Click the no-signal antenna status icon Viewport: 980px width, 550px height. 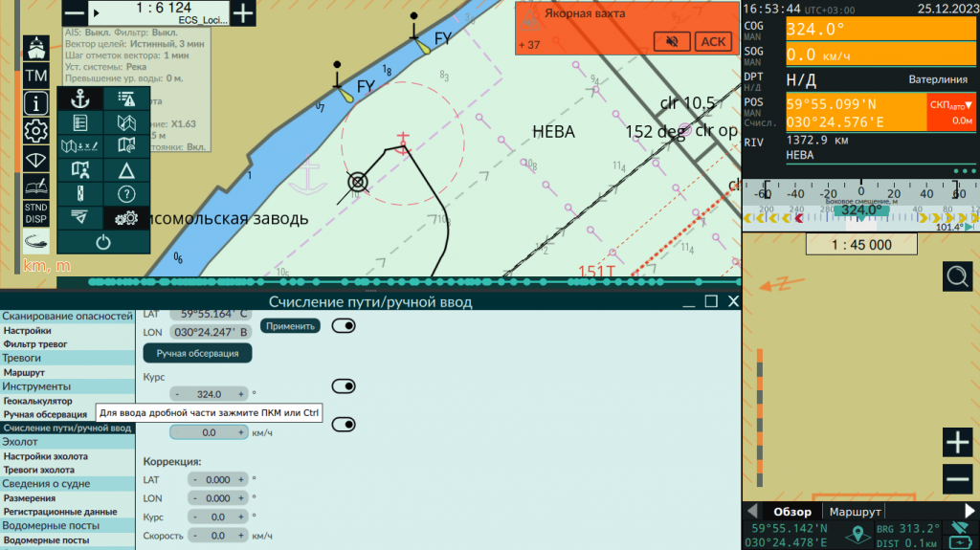960,528
